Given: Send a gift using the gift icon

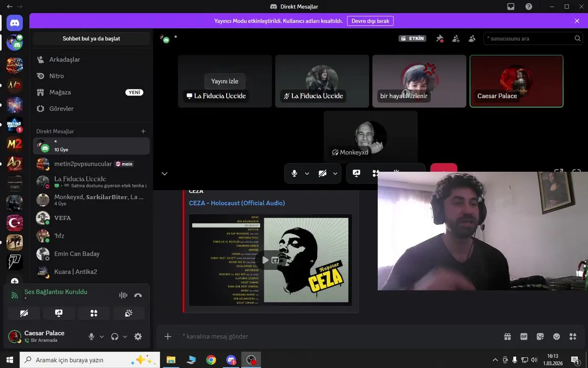Looking at the screenshot, I should 507,336.
